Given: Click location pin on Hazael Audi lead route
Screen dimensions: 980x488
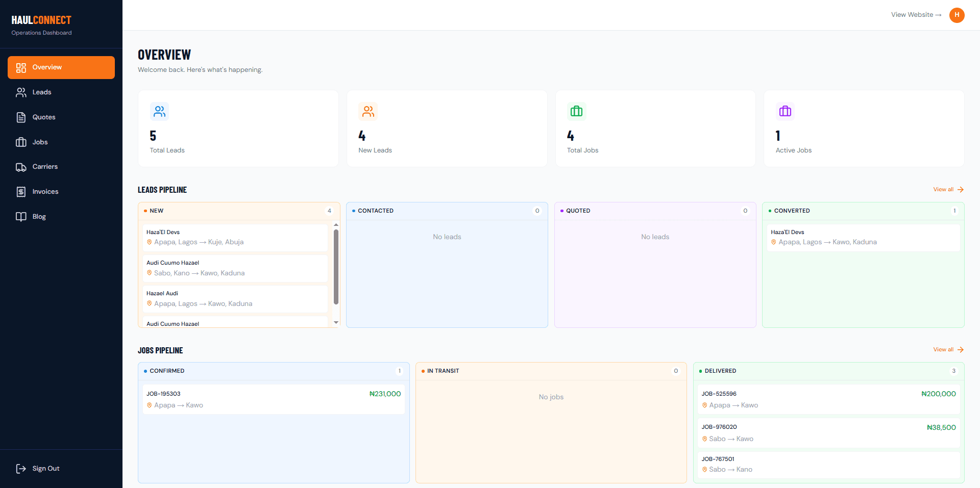Looking at the screenshot, I should pos(150,304).
